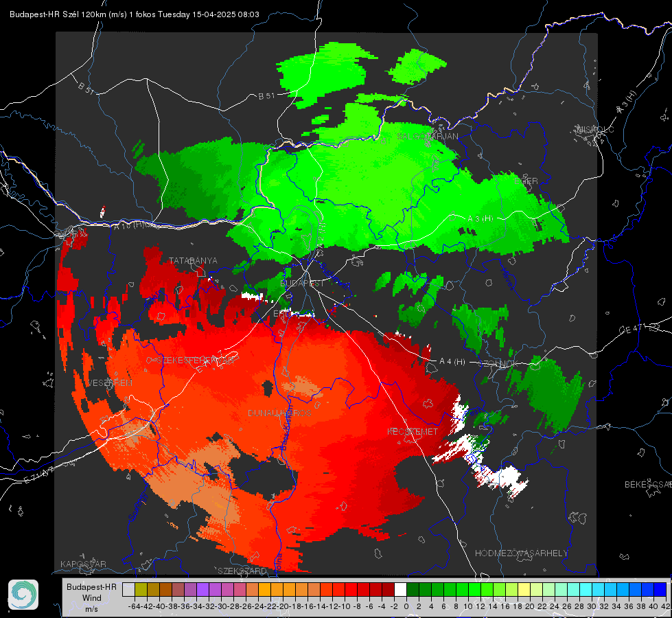The image size is (672, 618).
Task: Click the HÓDMEZŐVÁSÁRHELY city label
Action: 521,553
